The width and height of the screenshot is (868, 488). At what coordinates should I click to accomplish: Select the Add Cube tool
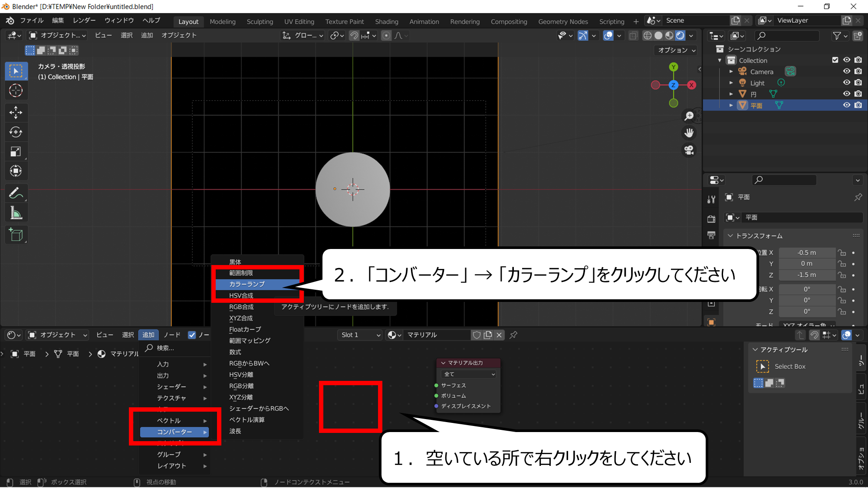tap(16, 235)
